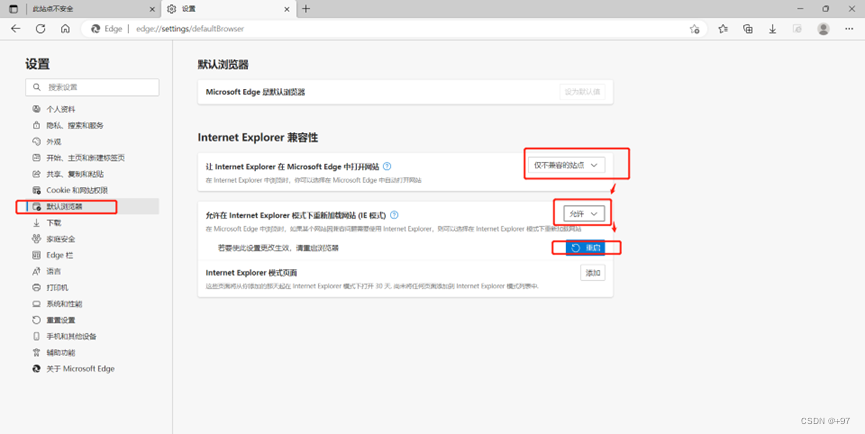865x434 pixels.
Task: Switch to the 设置 tab
Action: coord(228,9)
